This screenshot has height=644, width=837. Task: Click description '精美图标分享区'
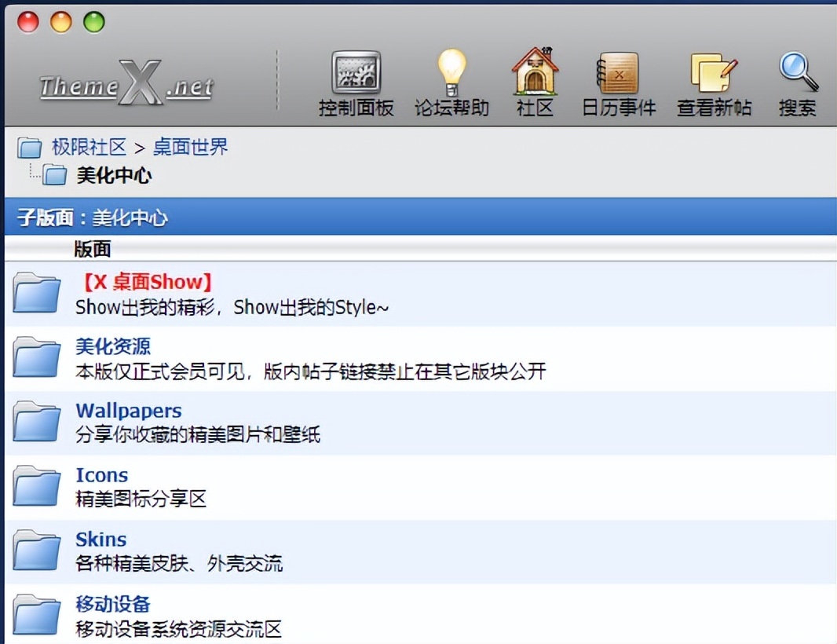point(141,499)
